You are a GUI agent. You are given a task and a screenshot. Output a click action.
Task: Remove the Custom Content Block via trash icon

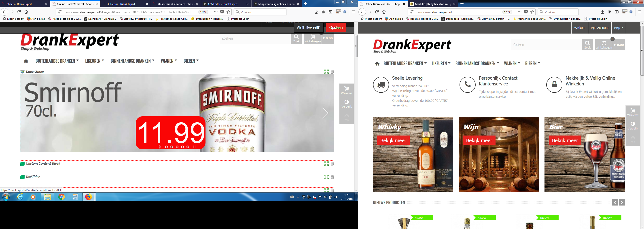[x=332, y=164]
